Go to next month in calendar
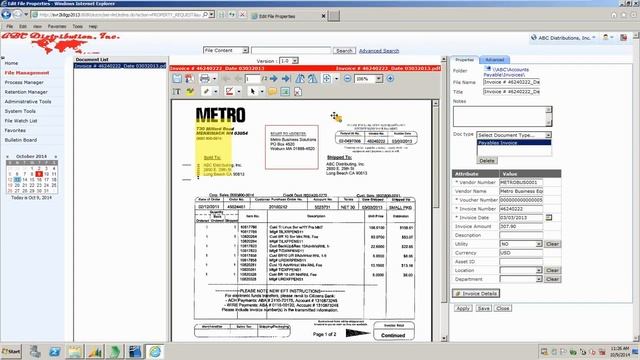The image size is (640, 360). pos(56,156)
